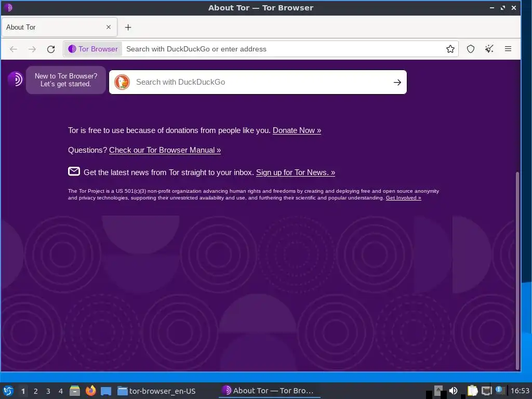
Task: Open the file manager taskbar launcher
Action: tap(75, 391)
